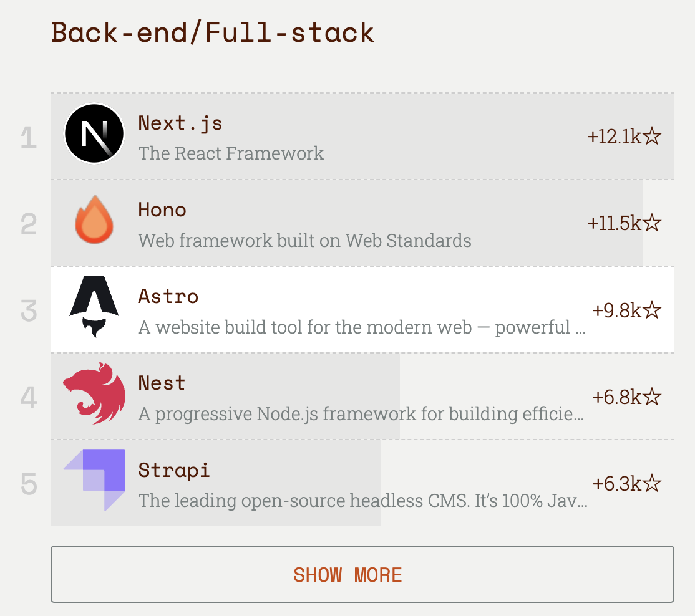Click the rank number 1
Viewport: 695px width, 616px height.
click(x=29, y=138)
